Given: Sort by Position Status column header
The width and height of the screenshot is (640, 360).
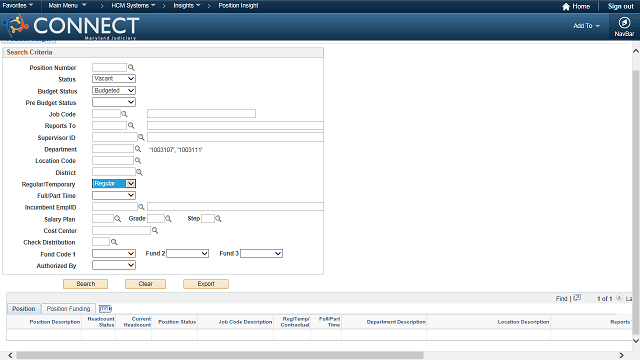Looking at the screenshot, I should point(177,322).
